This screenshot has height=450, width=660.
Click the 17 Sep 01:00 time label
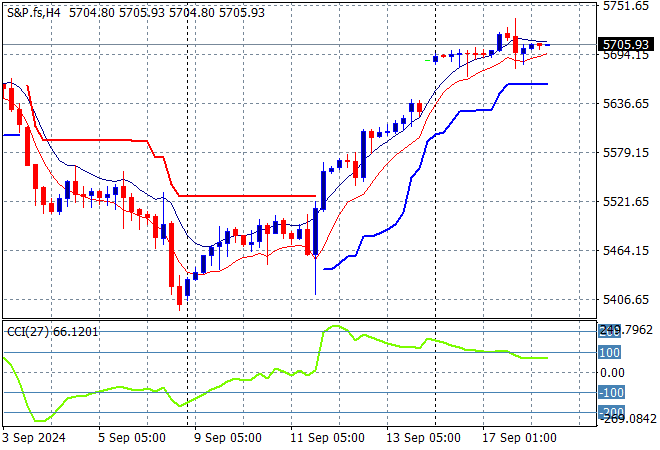519,438
